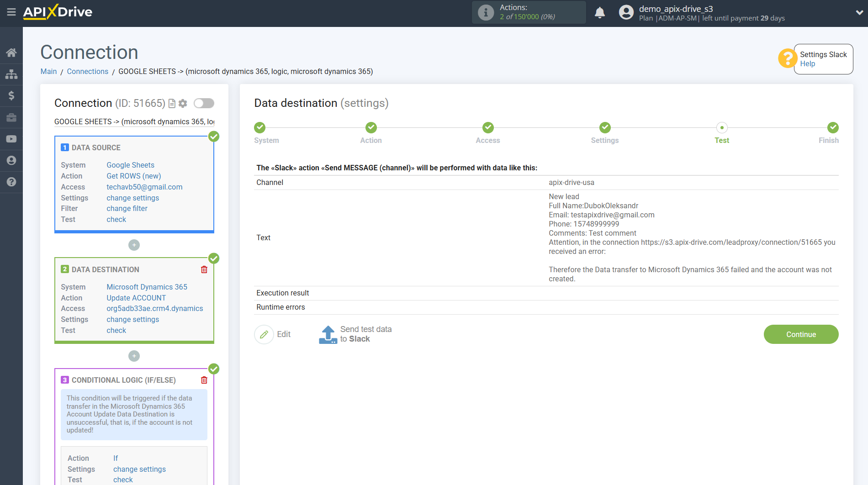Add a block after Data Source

tap(134, 245)
